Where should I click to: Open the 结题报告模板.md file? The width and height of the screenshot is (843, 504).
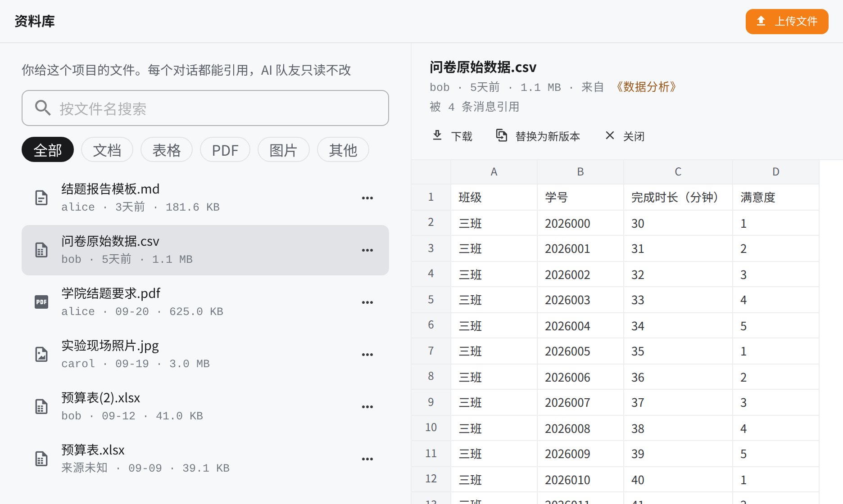(205, 198)
